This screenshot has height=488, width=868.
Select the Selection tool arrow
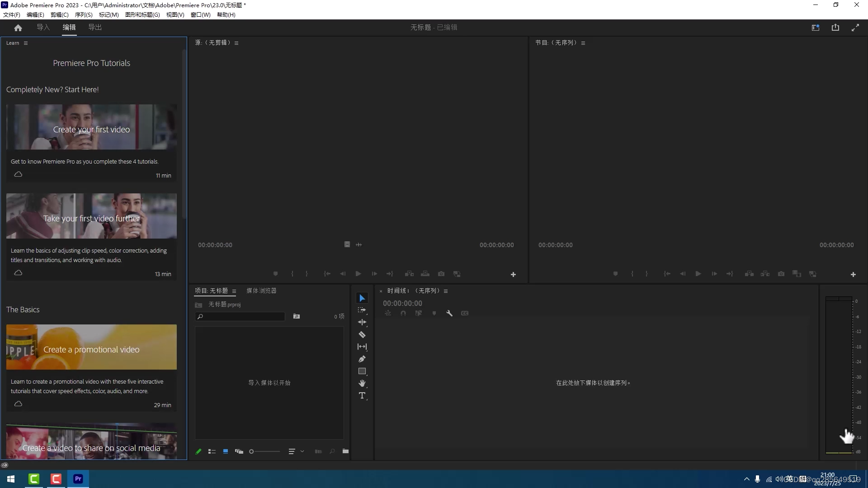coord(362,297)
